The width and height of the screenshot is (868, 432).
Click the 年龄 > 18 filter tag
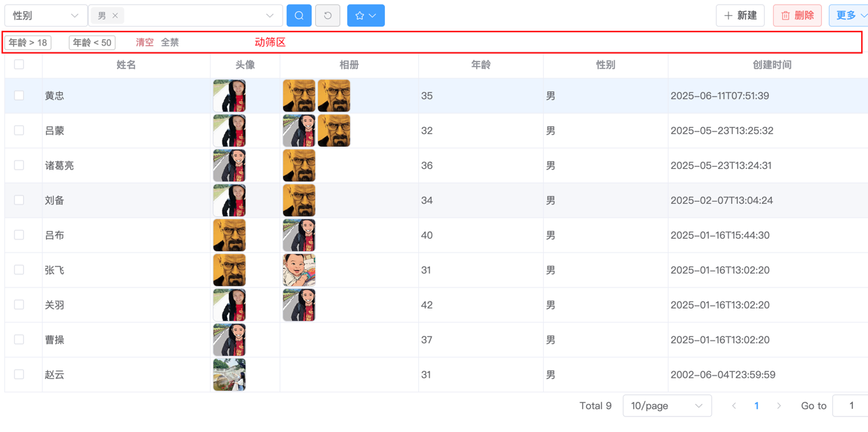[28, 43]
